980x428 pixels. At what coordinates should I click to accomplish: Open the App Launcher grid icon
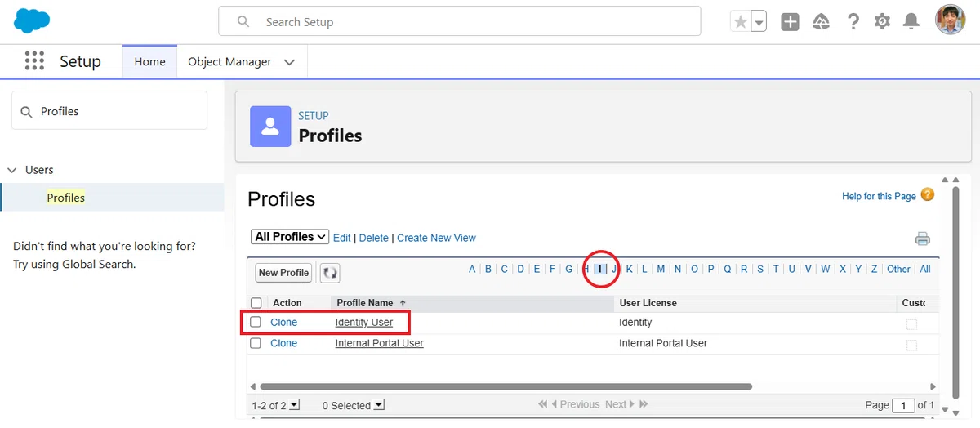point(34,61)
